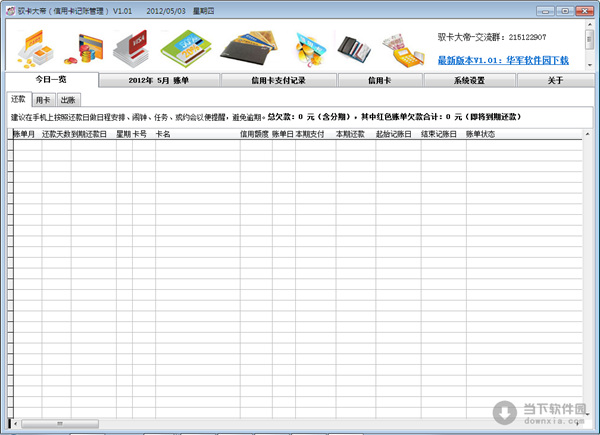Open the 系统设置 tab
Viewport: 600px width, 435px height.
pyautogui.click(x=470, y=80)
